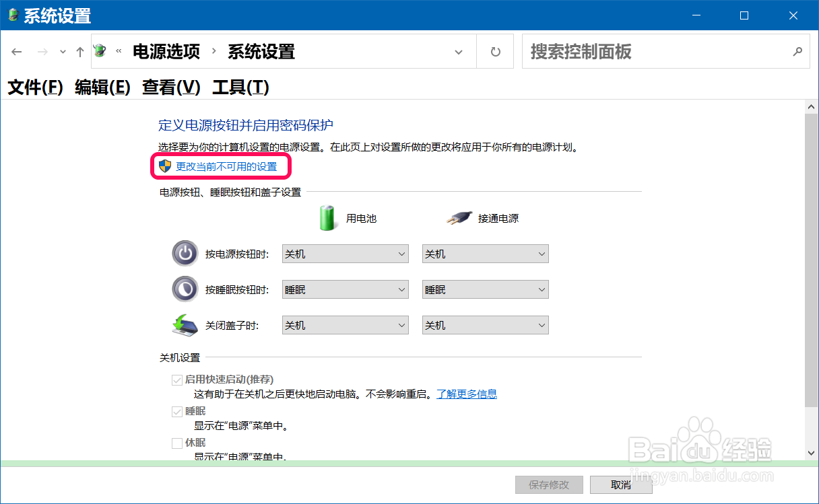Click the forward navigation arrow

42,52
